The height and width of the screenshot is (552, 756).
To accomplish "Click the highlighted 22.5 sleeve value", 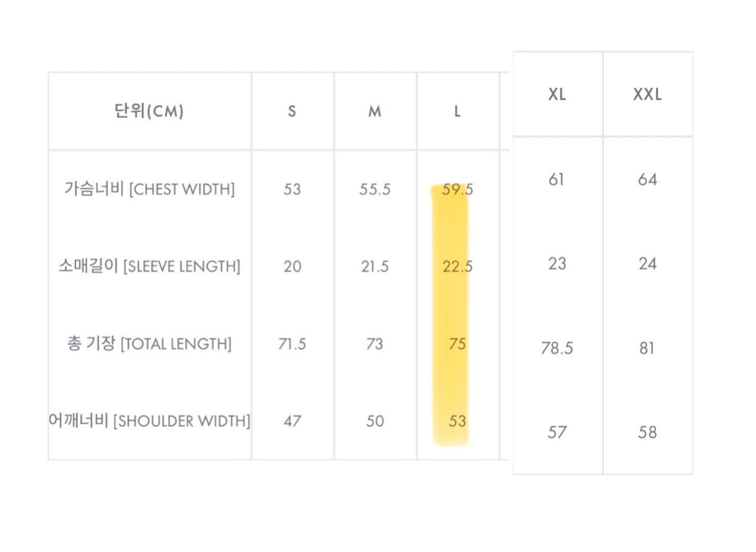I will point(458,267).
